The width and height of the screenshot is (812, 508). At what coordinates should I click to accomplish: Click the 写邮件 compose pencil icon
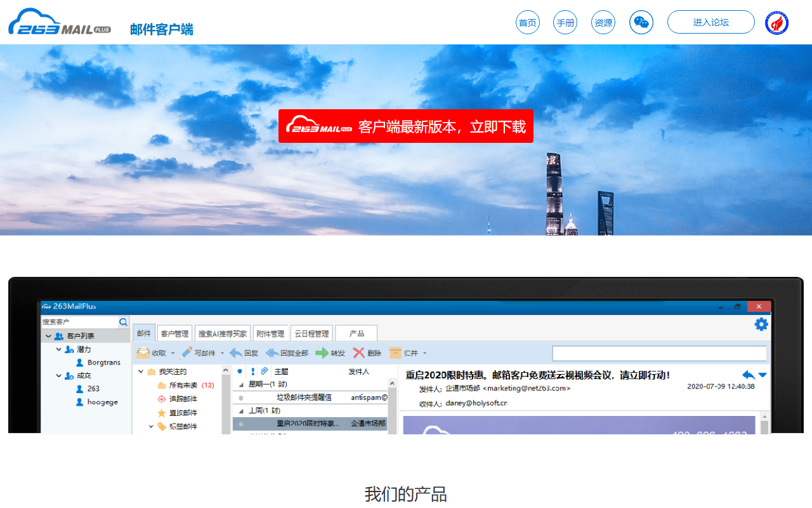pos(187,353)
